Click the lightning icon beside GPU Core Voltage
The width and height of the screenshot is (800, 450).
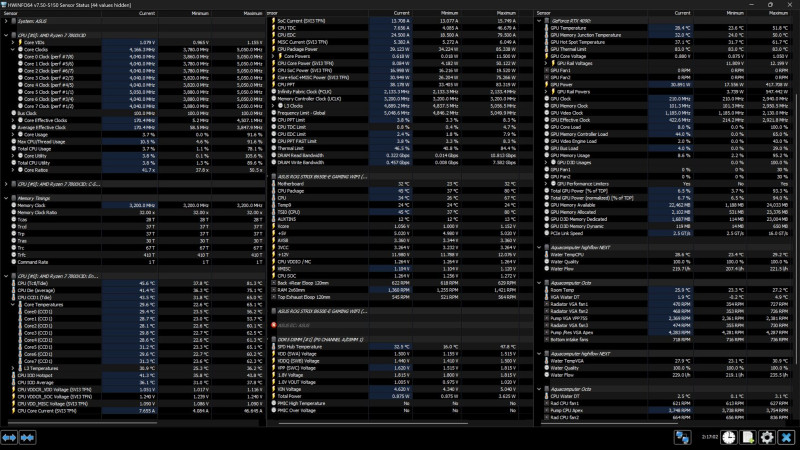[546, 56]
